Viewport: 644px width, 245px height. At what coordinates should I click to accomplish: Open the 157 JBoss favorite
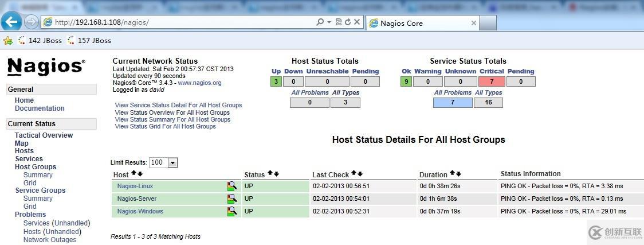tap(89, 40)
